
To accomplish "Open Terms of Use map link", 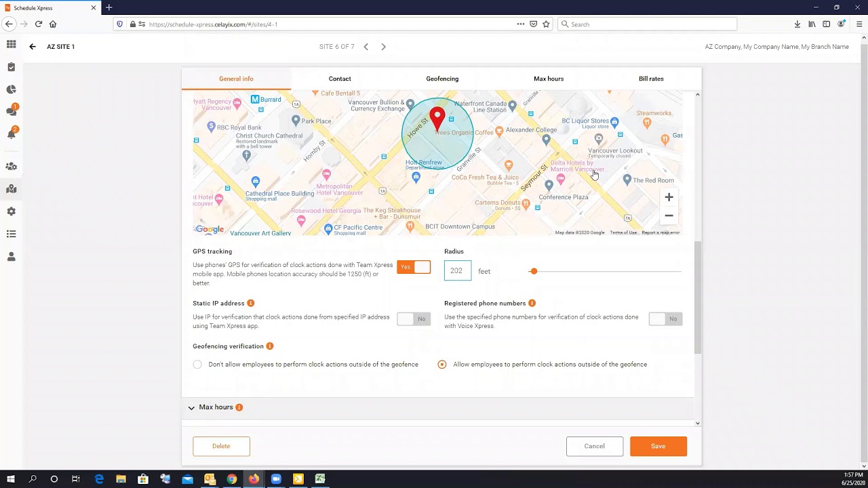I will 623,232.
